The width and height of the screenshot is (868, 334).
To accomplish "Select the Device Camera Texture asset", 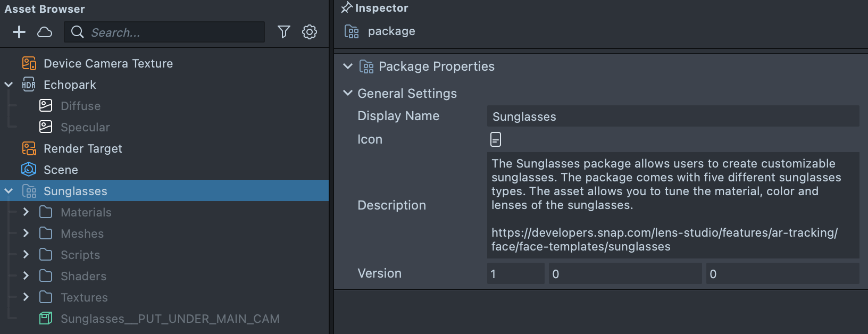I will 108,63.
